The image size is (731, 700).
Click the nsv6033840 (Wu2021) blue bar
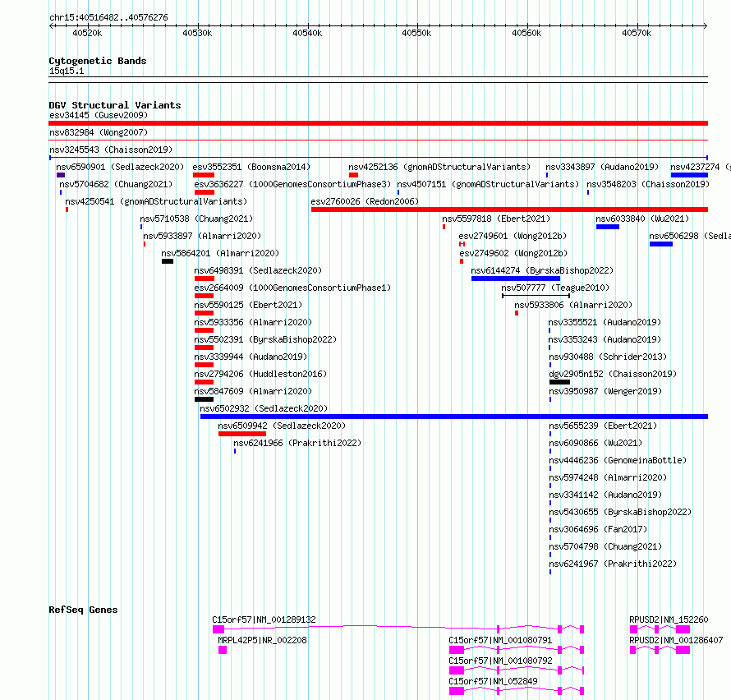pos(608,227)
